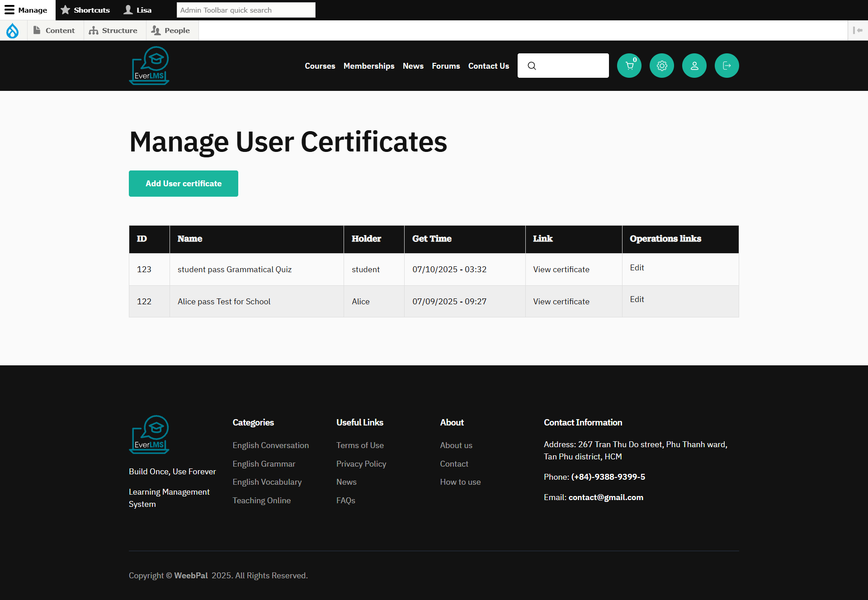Click the search magnifier icon
Image resolution: width=868 pixels, height=600 pixels.
coord(532,66)
